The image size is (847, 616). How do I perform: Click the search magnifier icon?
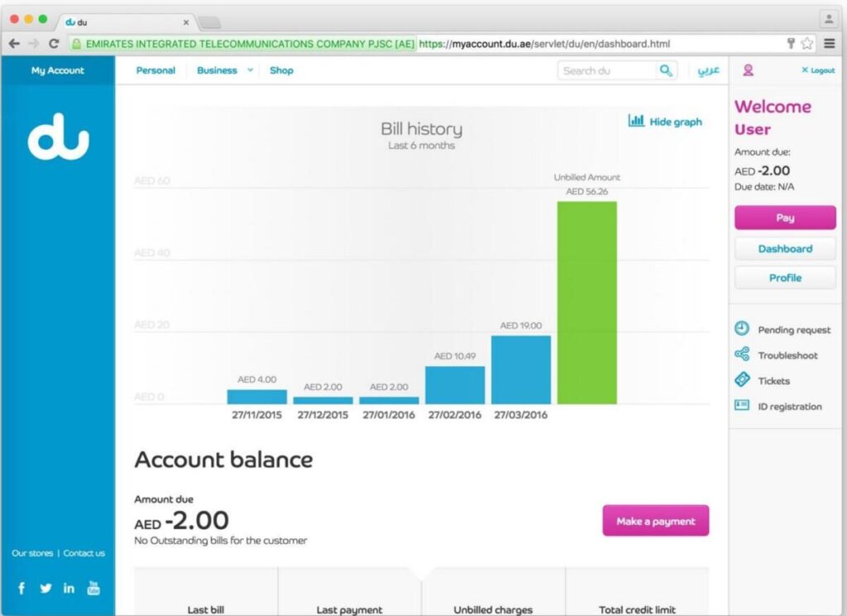[666, 71]
